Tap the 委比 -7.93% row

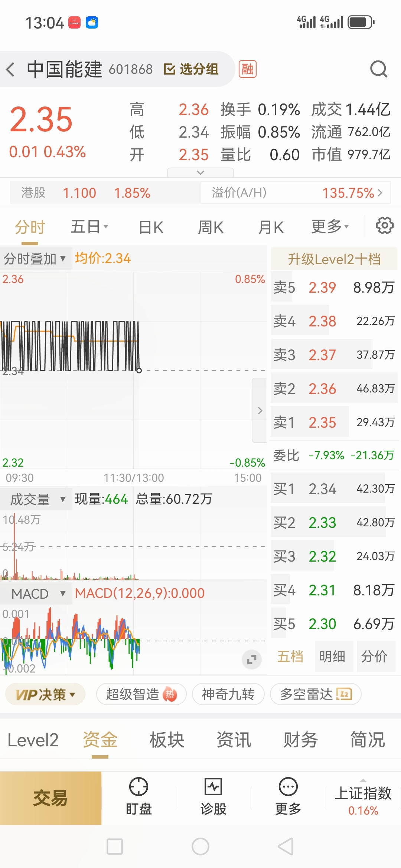point(334,455)
